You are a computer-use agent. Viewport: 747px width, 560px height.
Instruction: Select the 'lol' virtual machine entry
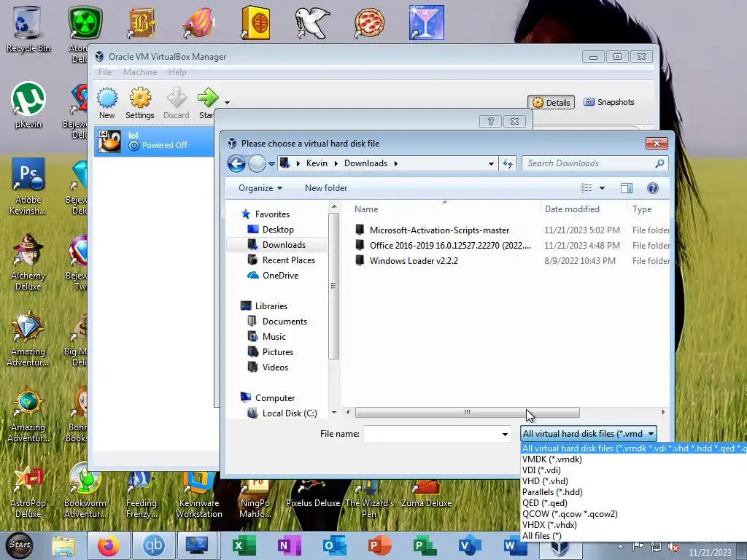[x=154, y=141]
